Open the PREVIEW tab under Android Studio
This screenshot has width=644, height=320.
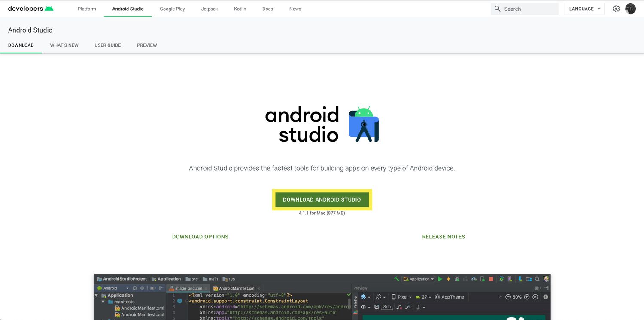coord(147,45)
